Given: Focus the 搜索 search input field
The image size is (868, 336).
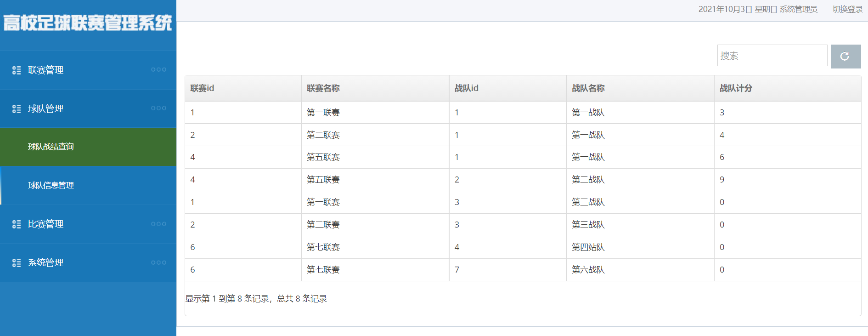Looking at the screenshot, I should [772, 56].
